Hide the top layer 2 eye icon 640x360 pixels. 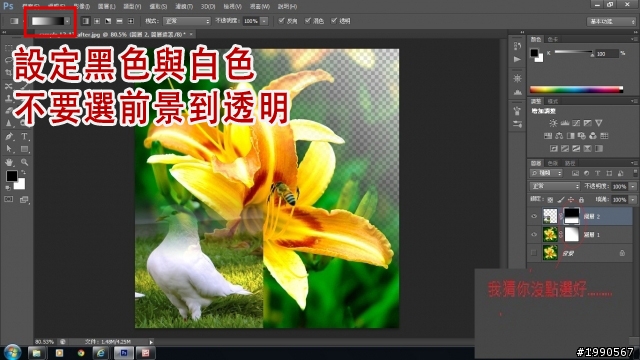(534, 216)
